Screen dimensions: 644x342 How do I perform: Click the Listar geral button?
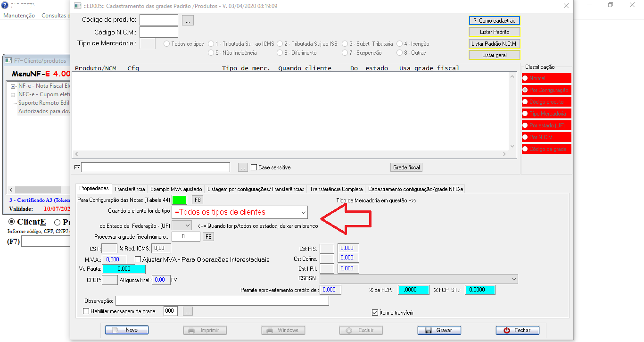(494, 55)
